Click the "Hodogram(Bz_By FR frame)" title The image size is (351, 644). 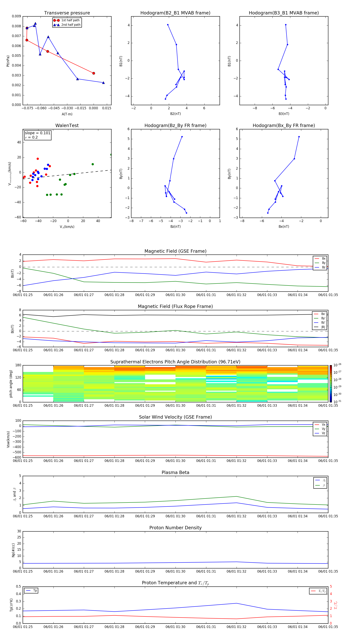coord(175,125)
